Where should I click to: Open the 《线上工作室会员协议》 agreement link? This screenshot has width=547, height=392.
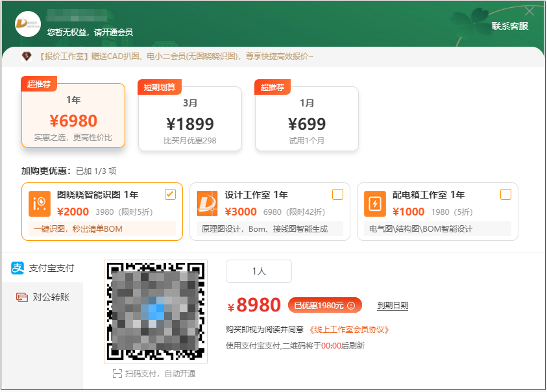tap(349, 330)
